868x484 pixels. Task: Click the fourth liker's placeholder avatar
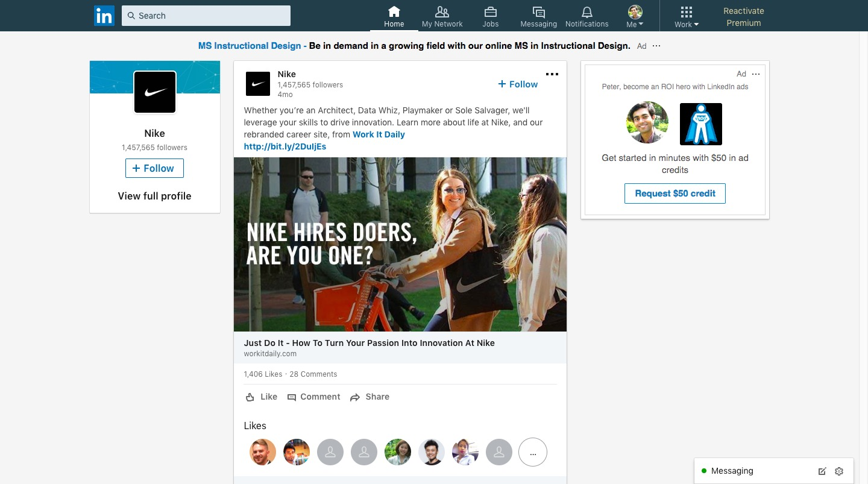364,452
